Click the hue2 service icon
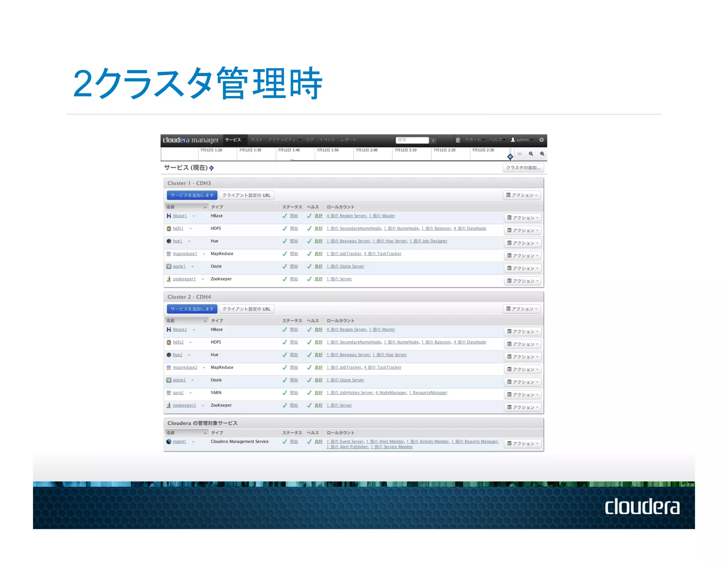This screenshot has height=562, width=728. point(169,355)
